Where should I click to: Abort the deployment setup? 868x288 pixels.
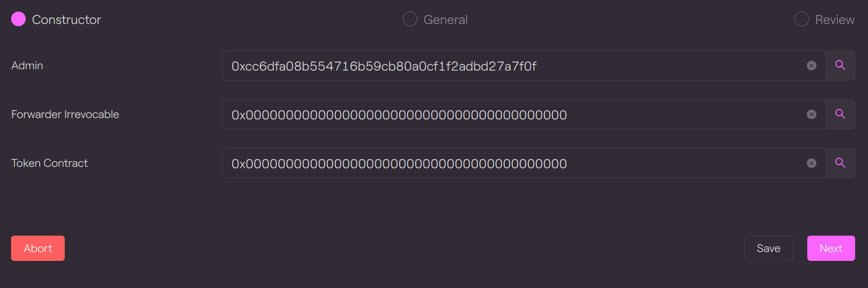(38, 248)
